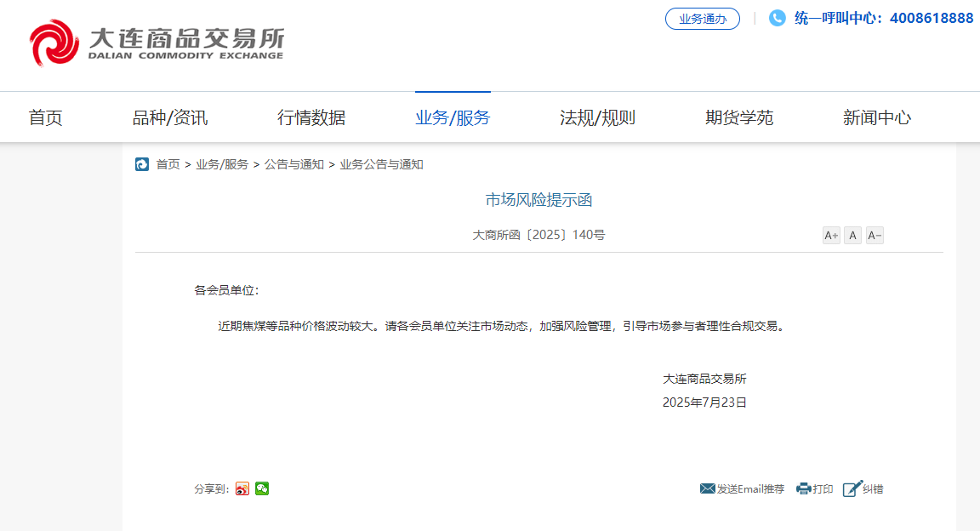Increase font size with A+ button

click(831, 235)
